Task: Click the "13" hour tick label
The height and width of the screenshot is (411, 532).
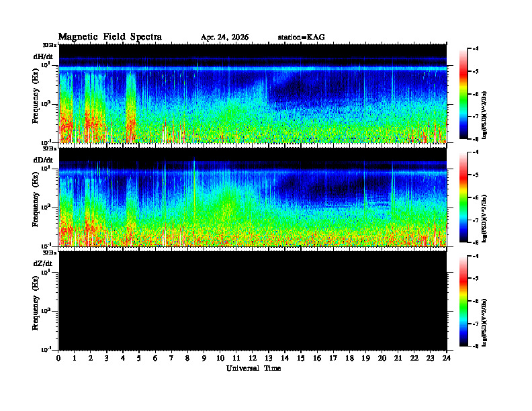Action: (x=269, y=359)
